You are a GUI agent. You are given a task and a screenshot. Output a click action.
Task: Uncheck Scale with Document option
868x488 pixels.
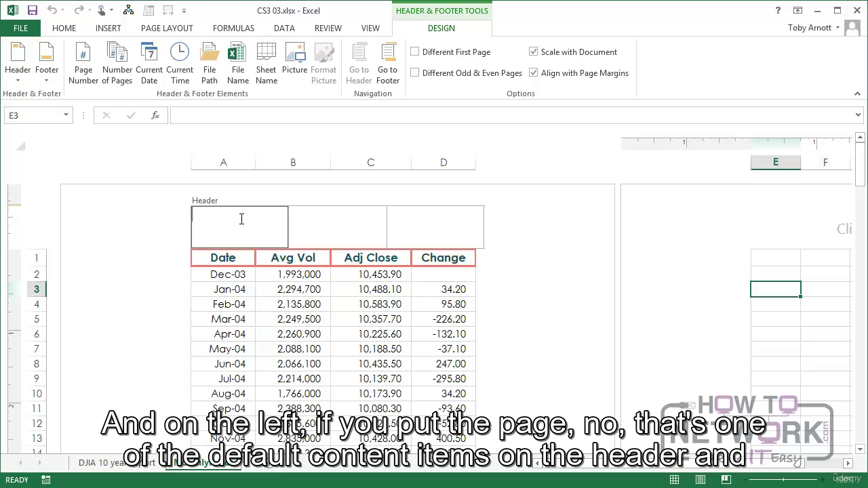click(534, 52)
